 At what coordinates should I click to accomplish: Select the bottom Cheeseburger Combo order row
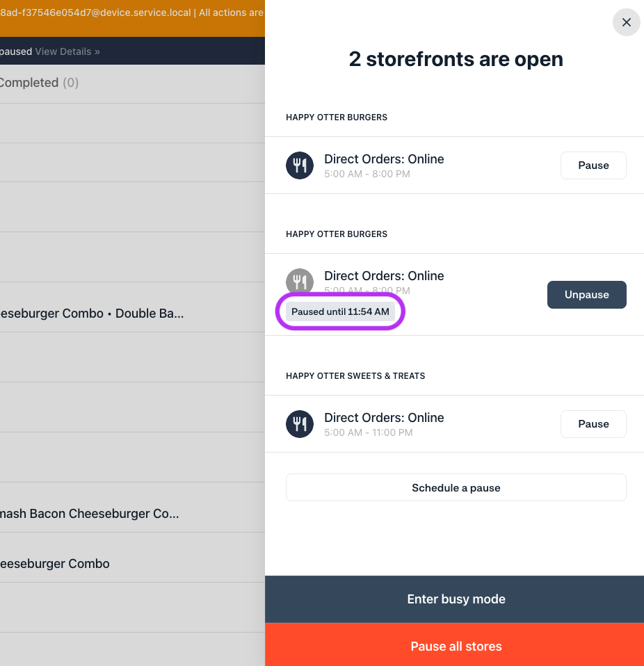point(54,564)
